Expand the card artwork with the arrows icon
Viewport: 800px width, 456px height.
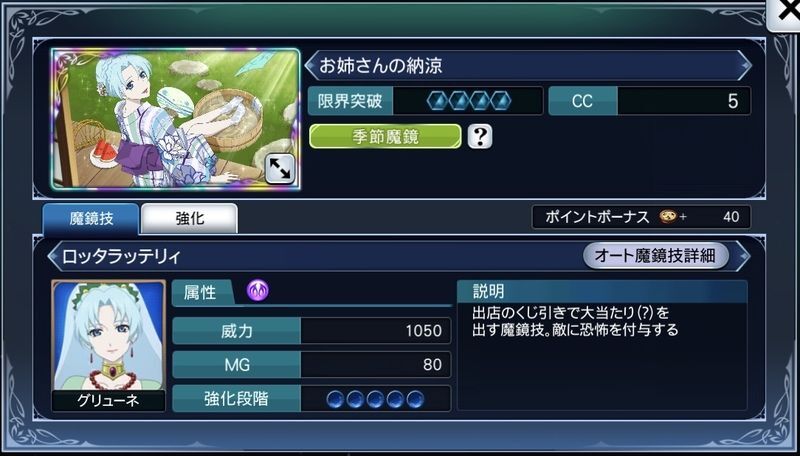click(x=280, y=169)
